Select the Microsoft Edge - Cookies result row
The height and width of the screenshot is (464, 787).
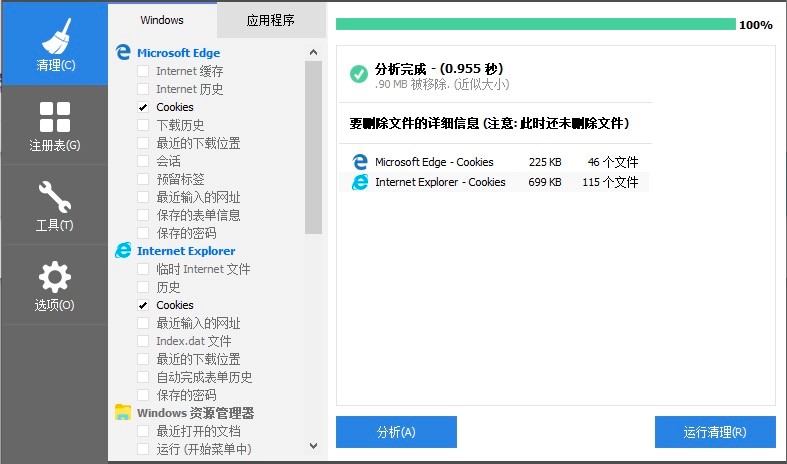coord(494,162)
